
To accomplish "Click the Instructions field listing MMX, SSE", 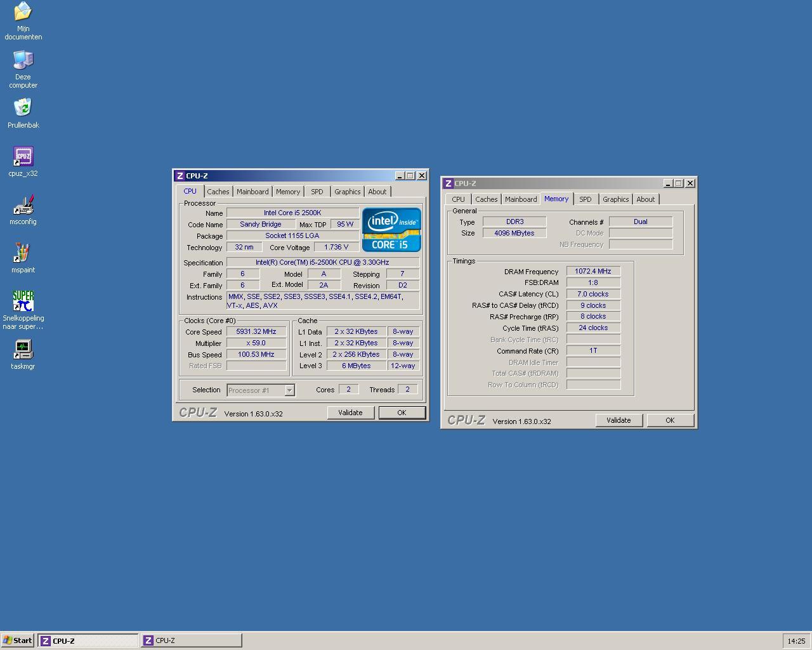I will (322, 301).
